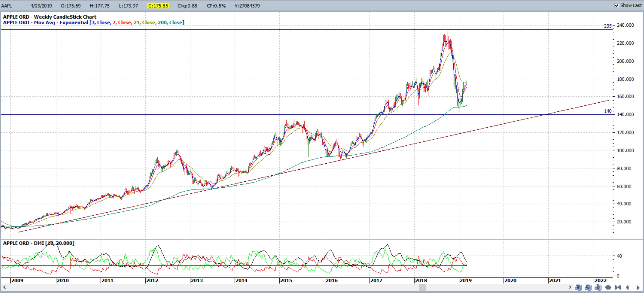This screenshot has width=644, height=293.
Task: Click the highlighted close price C:175.85
Action: coord(158,6)
